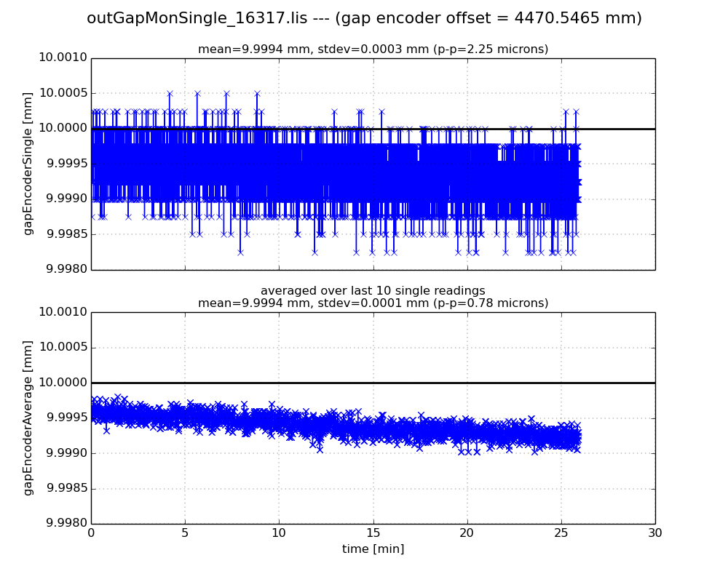Click the 9.9990 tick on the bottom plot
Screen dimensions: 728x582
tap(64, 453)
